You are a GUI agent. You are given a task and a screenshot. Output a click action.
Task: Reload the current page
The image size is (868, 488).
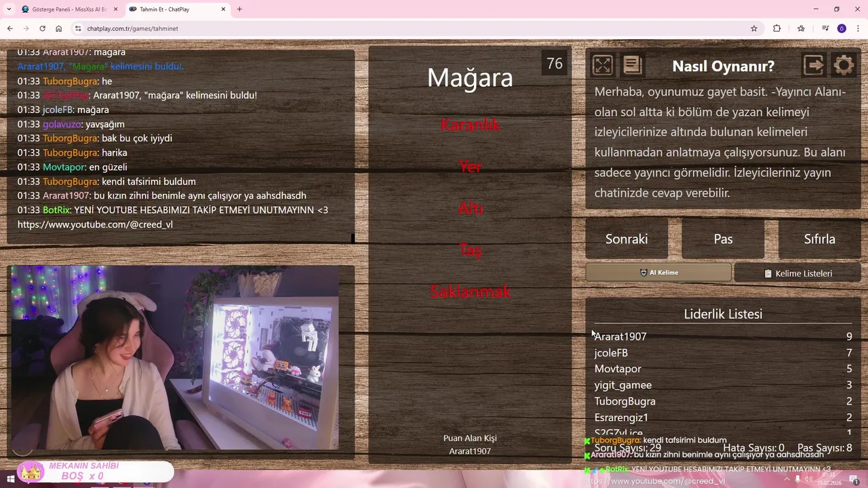click(42, 28)
